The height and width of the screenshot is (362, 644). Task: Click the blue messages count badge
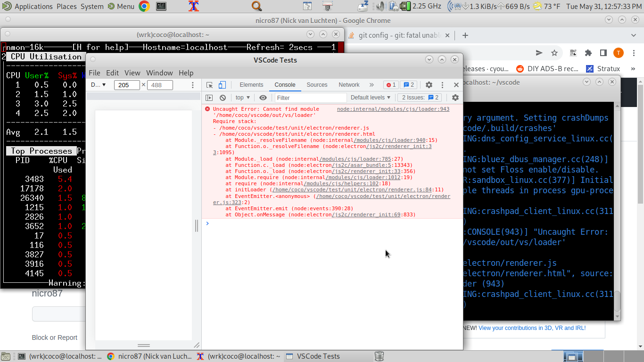point(409,85)
